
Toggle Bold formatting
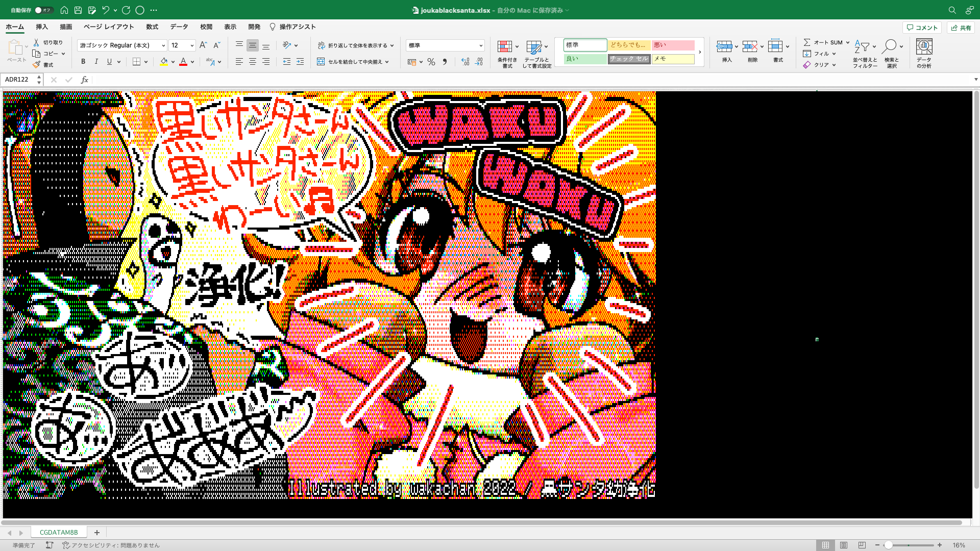click(83, 62)
